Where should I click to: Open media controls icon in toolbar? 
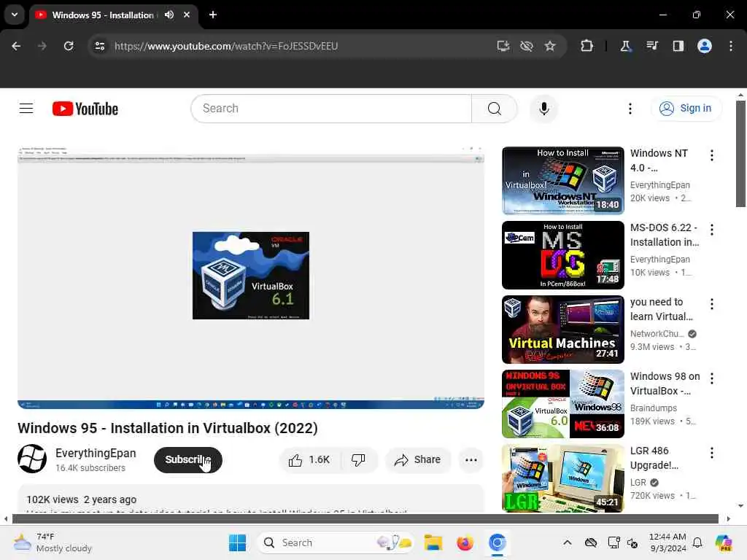click(x=651, y=46)
